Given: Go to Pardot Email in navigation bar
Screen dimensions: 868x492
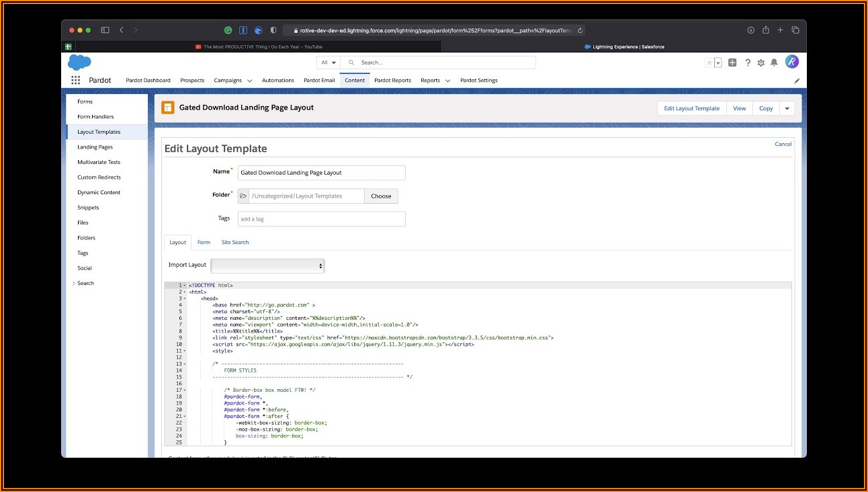Looking at the screenshot, I should (x=319, y=81).
